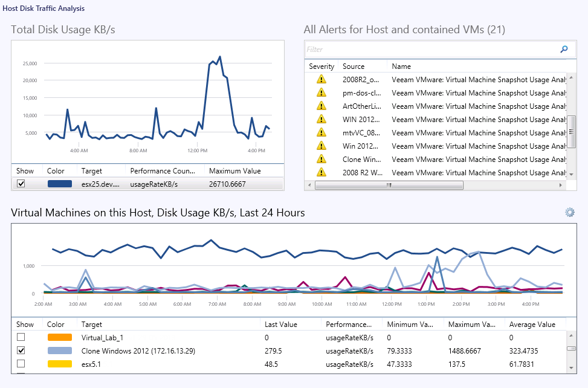Click the warning icon next to Clone Win alert

(321, 159)
